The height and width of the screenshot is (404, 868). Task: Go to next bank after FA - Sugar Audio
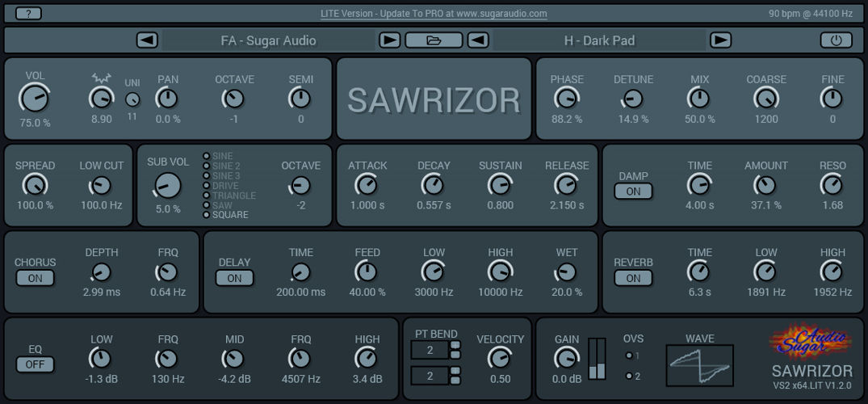[x=390, y=40]
